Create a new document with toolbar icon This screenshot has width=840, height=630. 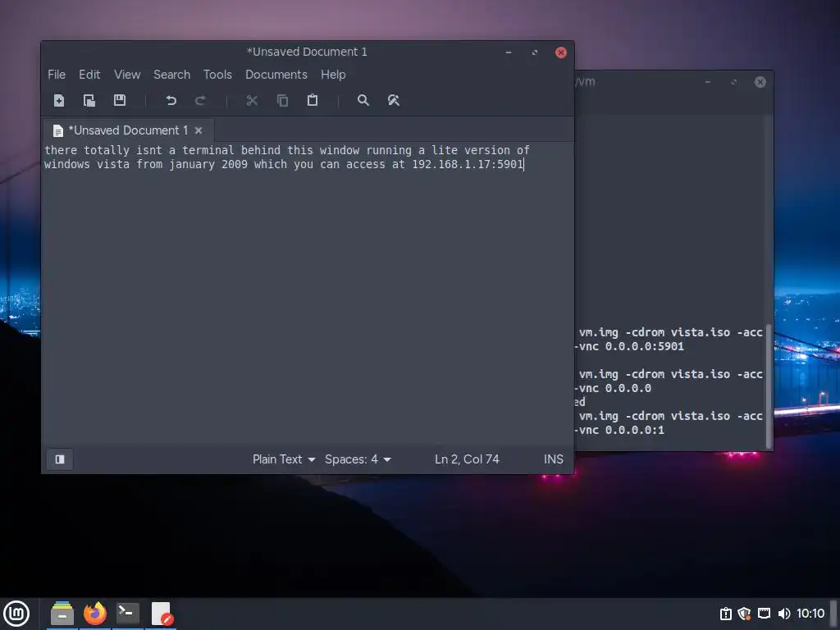(x=59, y=100)
